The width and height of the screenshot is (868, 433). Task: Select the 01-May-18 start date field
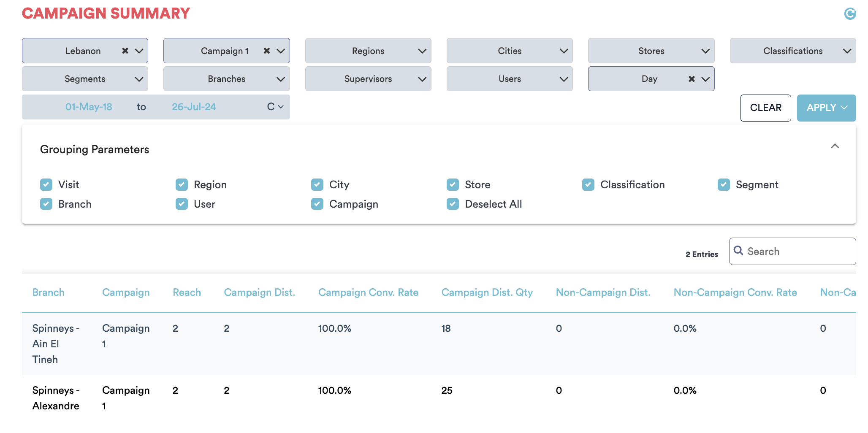coord(89,107)
